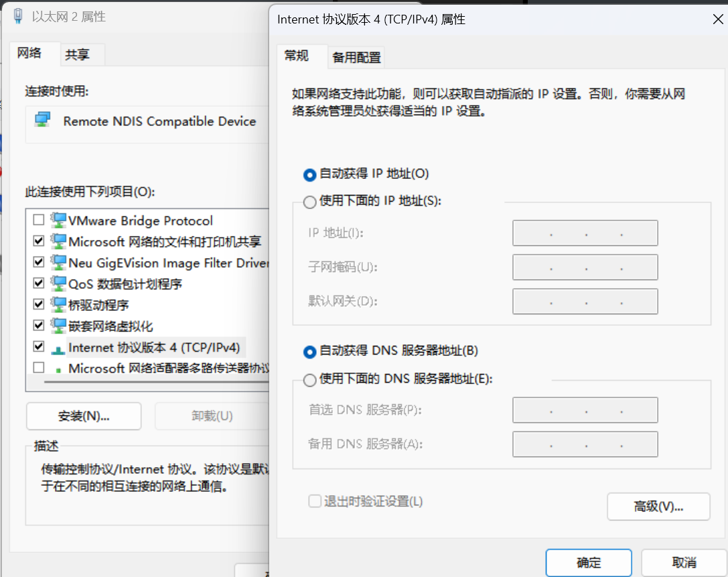The height and width of the screenshot is (577, 728).
Task: Select Neu GigEVision Image Filter Driver text
Action: tap(169, 263)
